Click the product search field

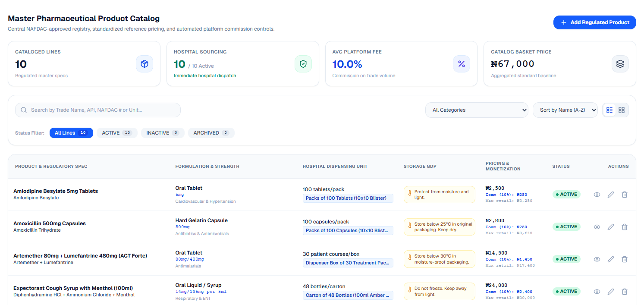coord(98,110)
